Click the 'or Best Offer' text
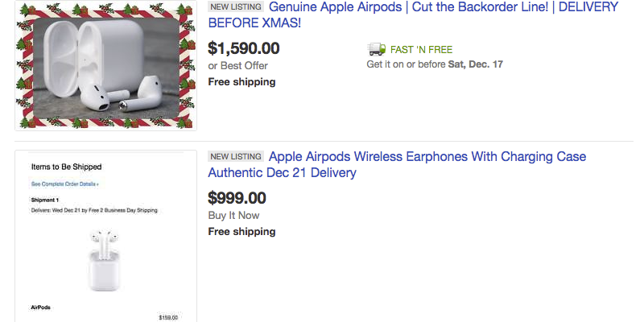644x322 pixels. (x=237, y=65)
